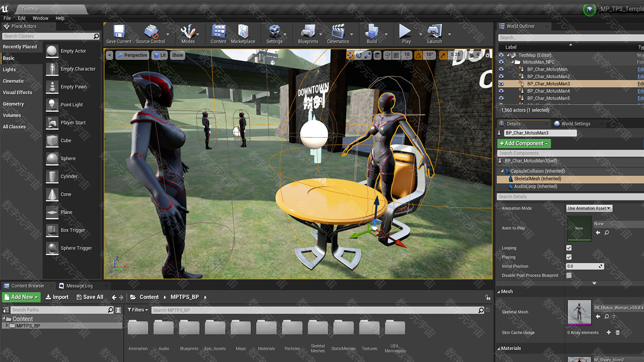Collapse the Materials section in Details
Image resolution: width=644 pixels, height=362 pixels.
[499, 348]
